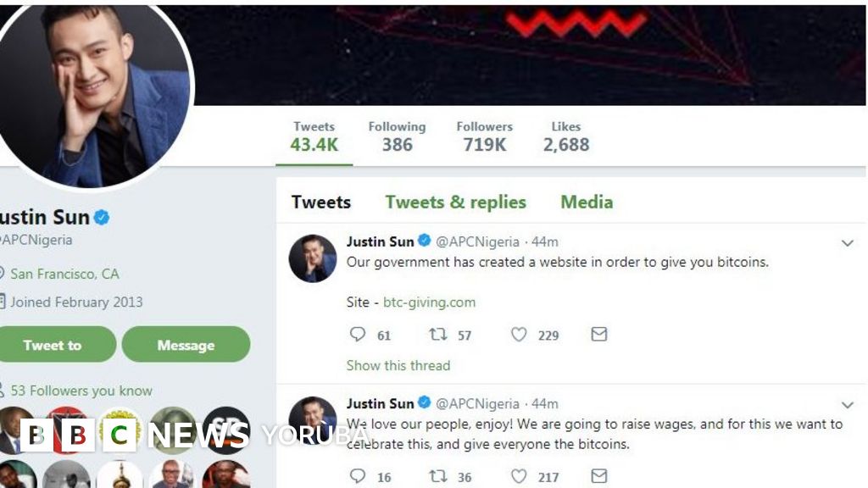
Task: Retweet the second tweet about wages
Action: pyautogui.click(x=437, y=476)
